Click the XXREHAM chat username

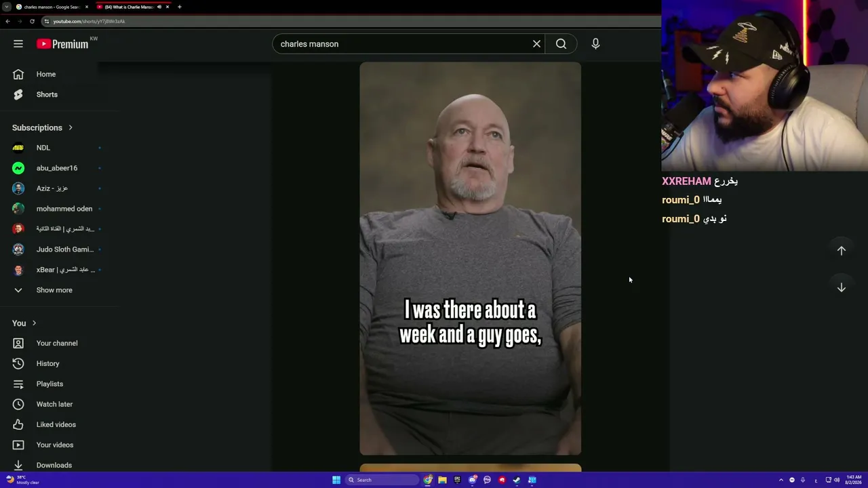click(x=686, y=182)
